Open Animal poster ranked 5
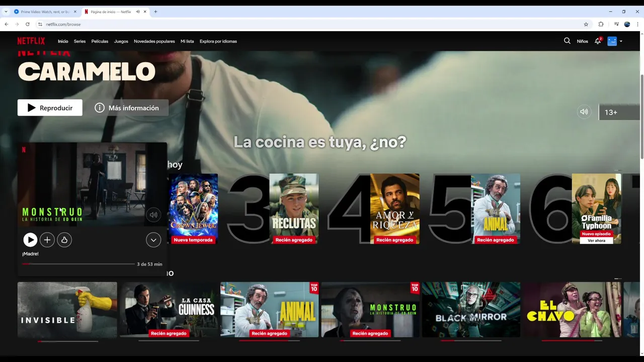This screenshot has height=362, width=644. tap(496, 209)
